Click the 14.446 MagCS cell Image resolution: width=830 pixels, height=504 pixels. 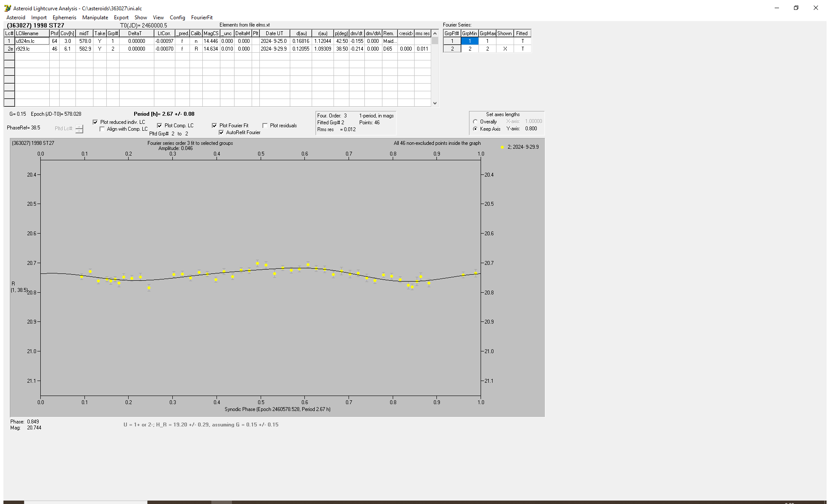(211, 41)
